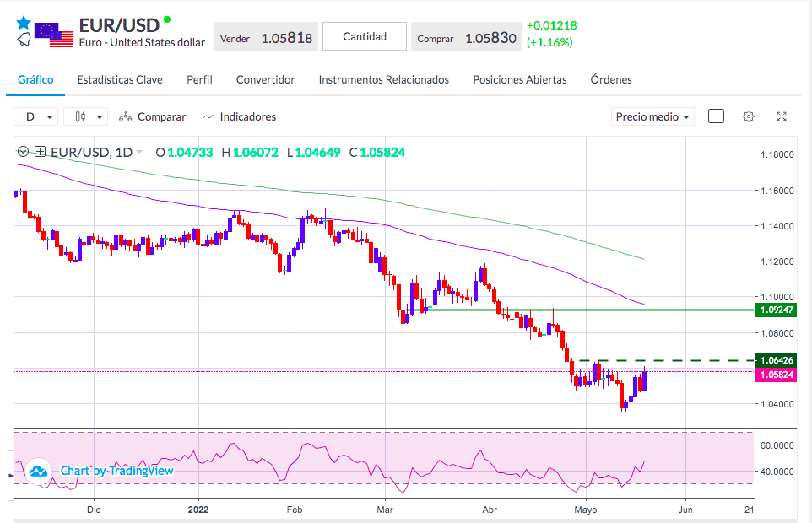Click the Cantidad input field
Screen dimensions: 812x523
(365, 36)
